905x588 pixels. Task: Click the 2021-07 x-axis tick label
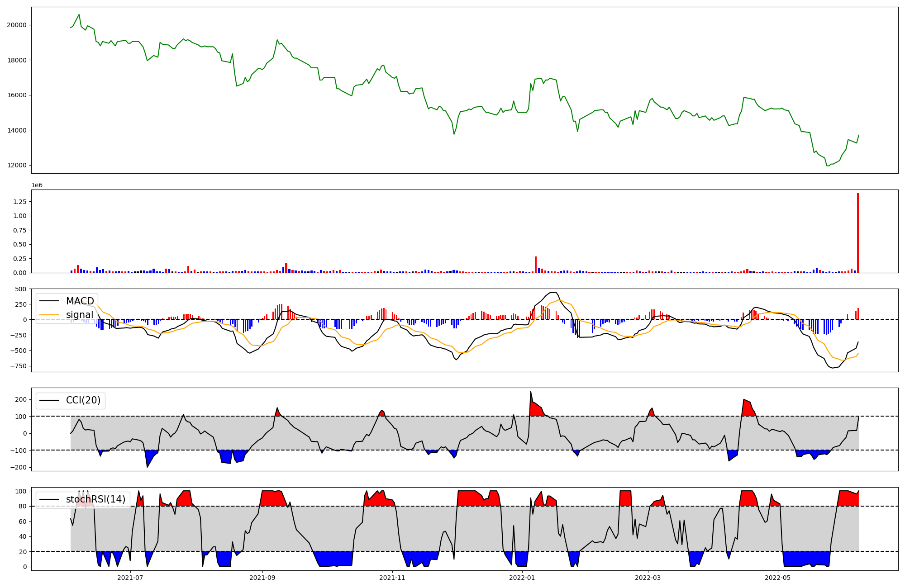pos(130,578)
